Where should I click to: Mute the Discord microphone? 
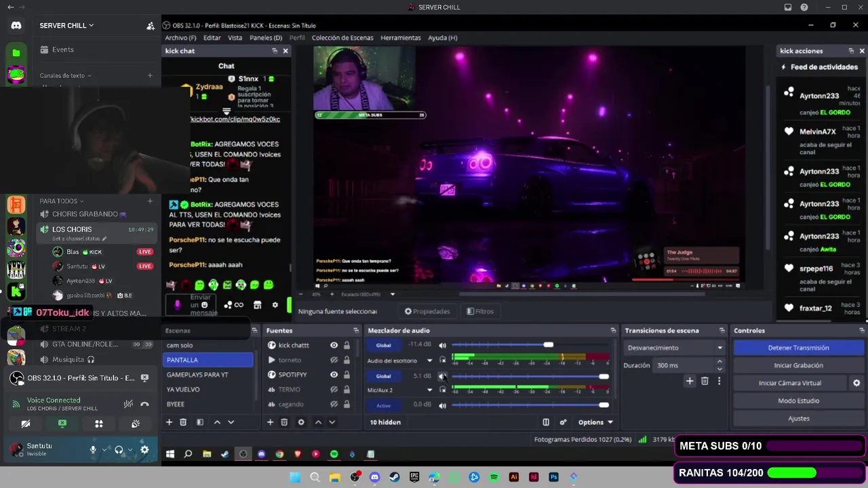coord(93,449)
